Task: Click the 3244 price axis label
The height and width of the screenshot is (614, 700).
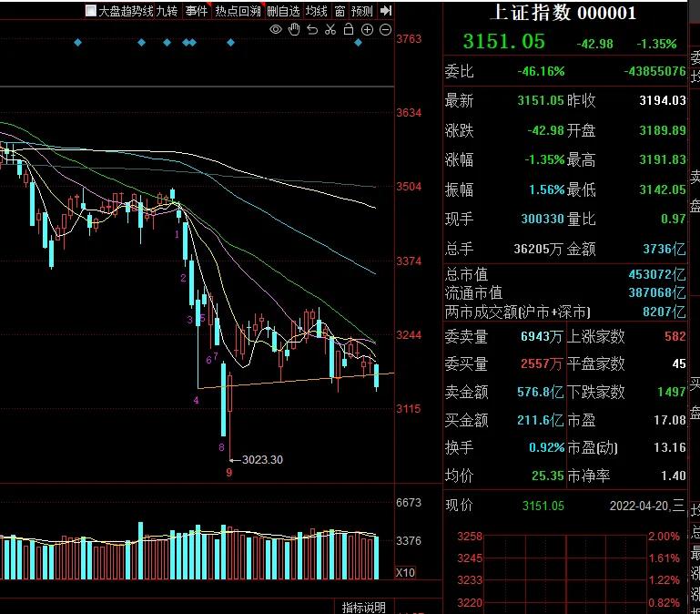Action: pyautogui.click(x=409, y=335)
